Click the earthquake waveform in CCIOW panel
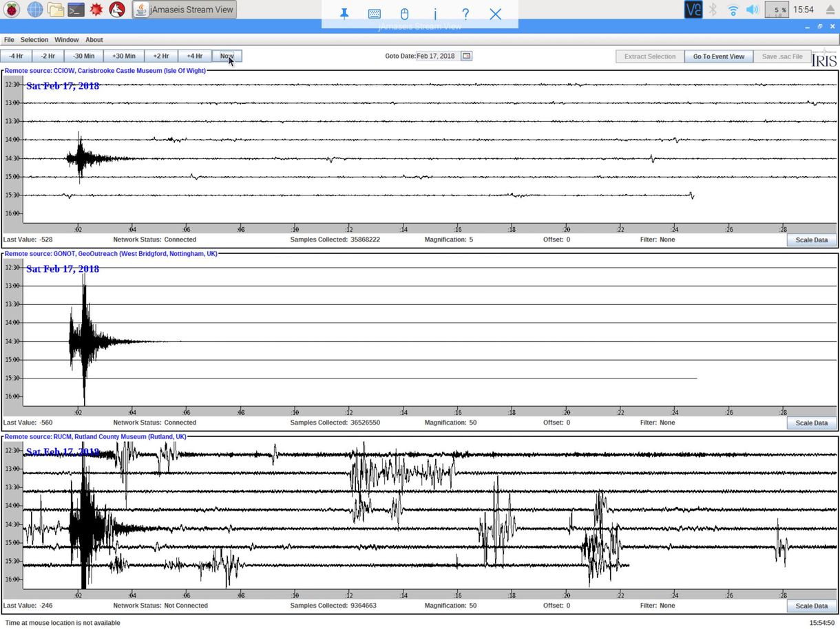 (82, 158)
